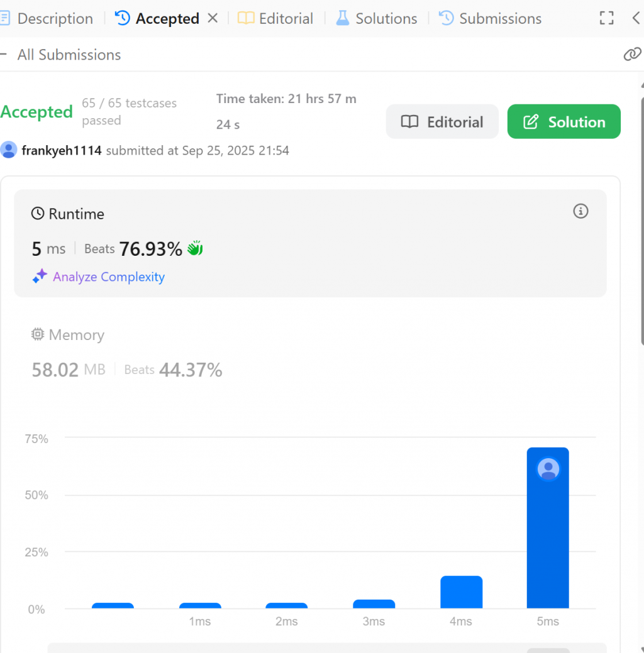Click the sparkle icon beside Analyze Complexity
This screenshot has height=653, width=644.
(x=40, y=276)
